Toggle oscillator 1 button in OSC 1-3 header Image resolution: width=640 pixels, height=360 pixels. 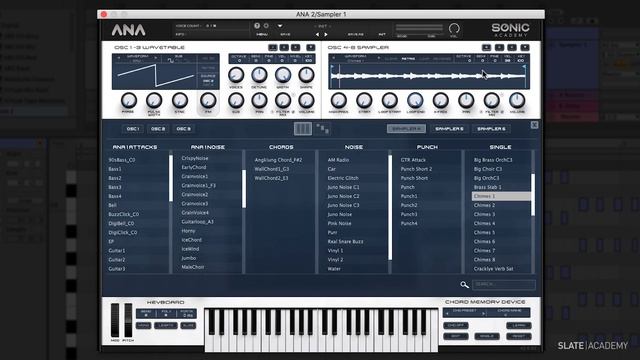pyautogui.click(x=273, y=47)
